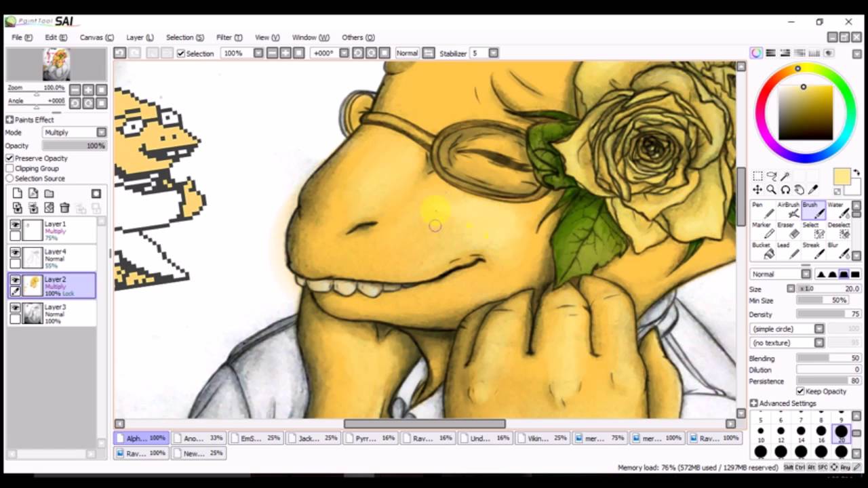Image resolution: width=868 pixels, height=488 pixels.
Task: Select the Water brush tool
Action: coord(838,210)
